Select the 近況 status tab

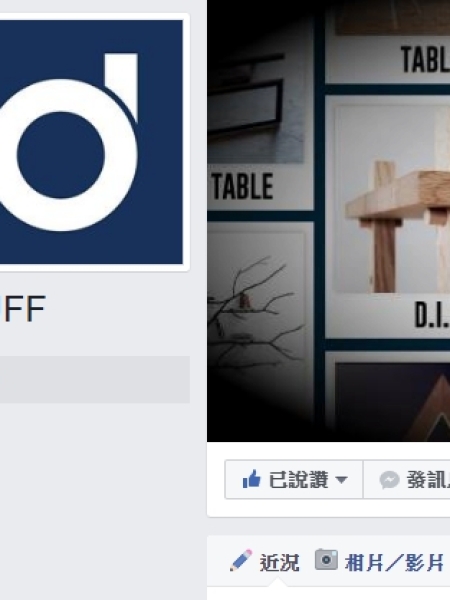click(x=264, y=562)
